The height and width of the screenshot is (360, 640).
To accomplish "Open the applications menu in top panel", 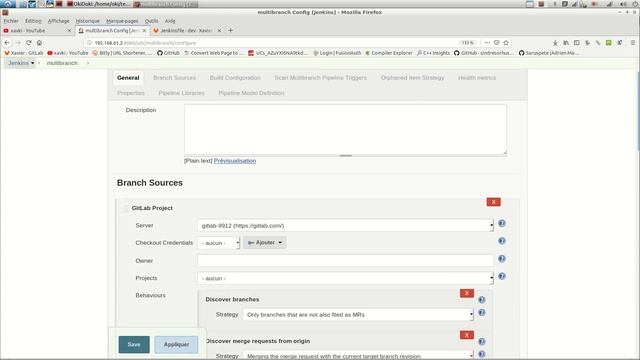I will tap(8, 4).
